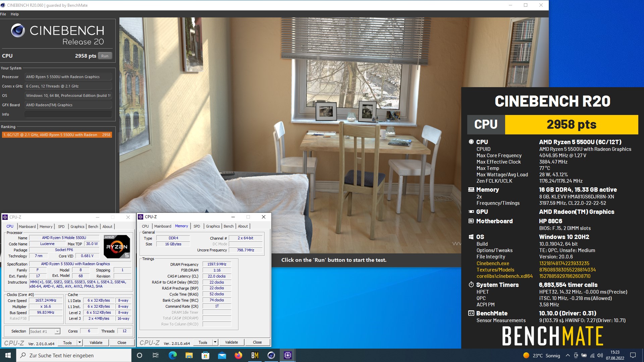Open Graphics tab in right CPU-Z
The height and width of the screenshot is (362, 644).
[x=213, y=226]
